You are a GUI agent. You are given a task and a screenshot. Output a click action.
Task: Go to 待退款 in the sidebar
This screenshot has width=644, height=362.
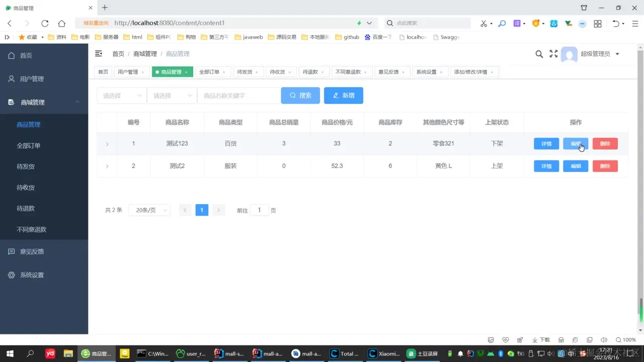pos(44,208)
